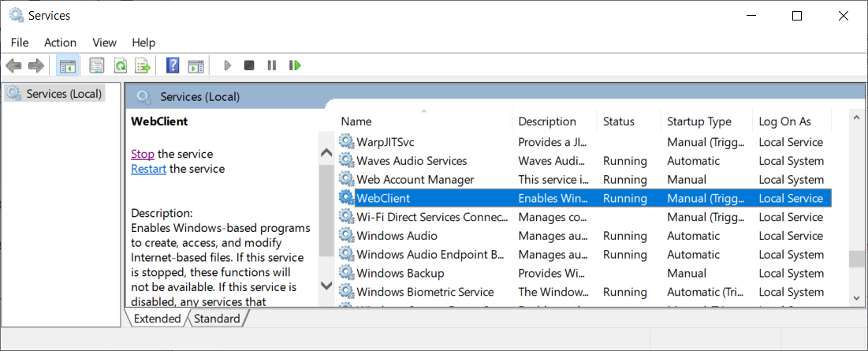This screenshot has width=868, height=351.
Task: Click Local System log on of Windows Backup
Action: [x=791, y=273]
